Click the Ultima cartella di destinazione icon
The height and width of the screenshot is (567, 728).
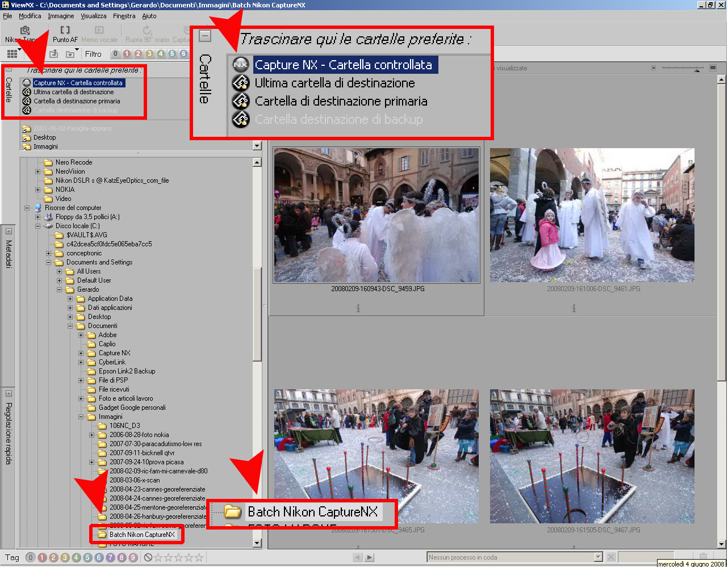[26, 92]
